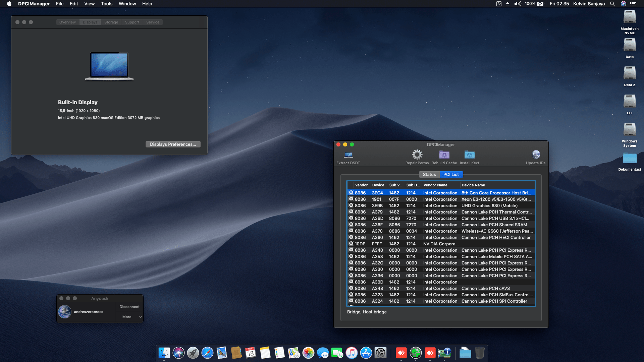Screen dimensions: 644x362
Task: Click the Repair Perms gear icon
Action: click(x=417, y=155)
